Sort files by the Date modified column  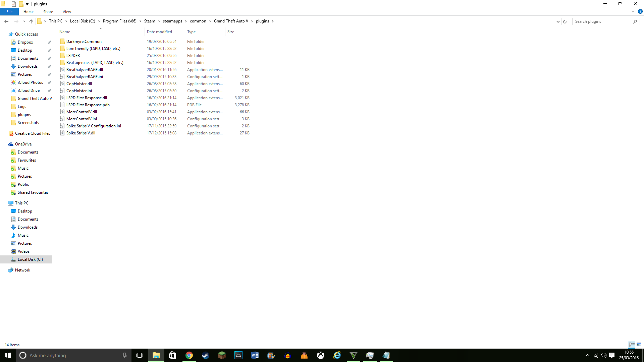159,32
